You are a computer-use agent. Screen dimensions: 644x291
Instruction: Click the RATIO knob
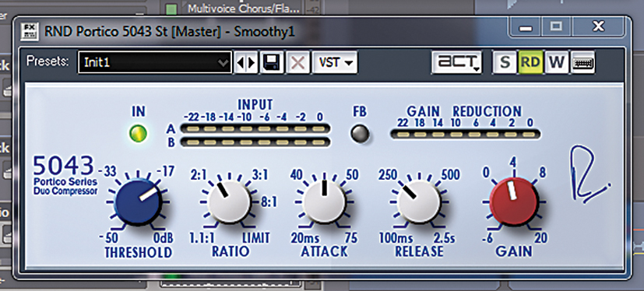(230, 202)
